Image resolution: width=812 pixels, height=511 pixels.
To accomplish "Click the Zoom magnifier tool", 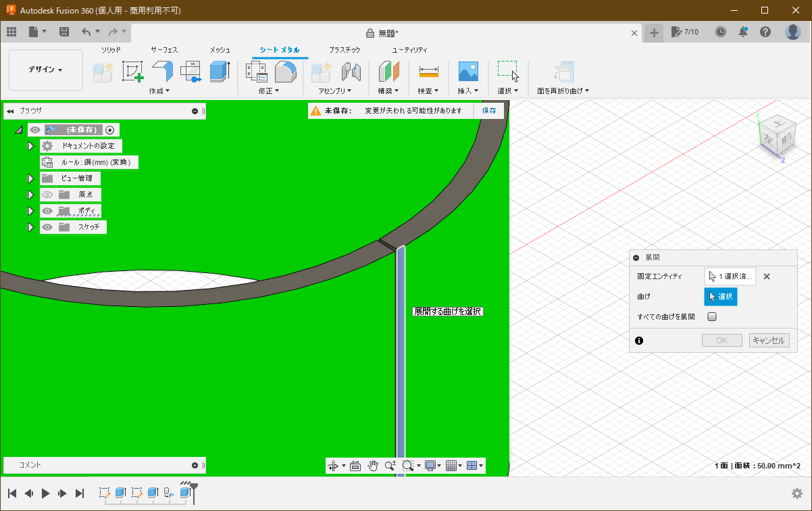I will pyautogui.click(x=390, y=466).
